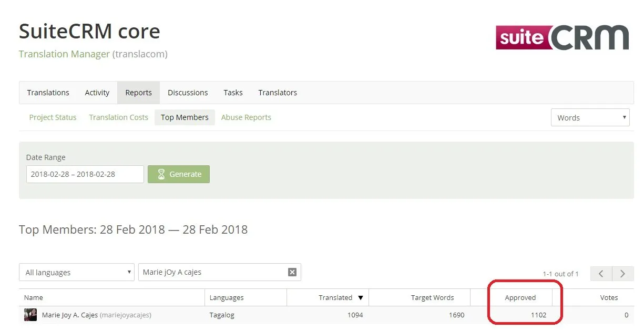Image resolution: width=644 pixels, height=330 pixels.
Task: Open Translation Manager owner link
Action: pyautogui.click(x=64, y=54)
